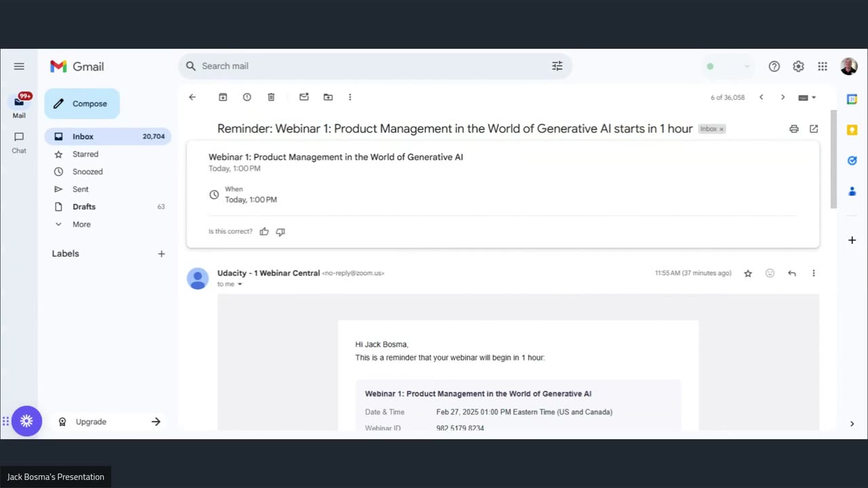Star this message
Viewport: 868px width, 488px height.
pyautogui.click(x=748, y=273)
